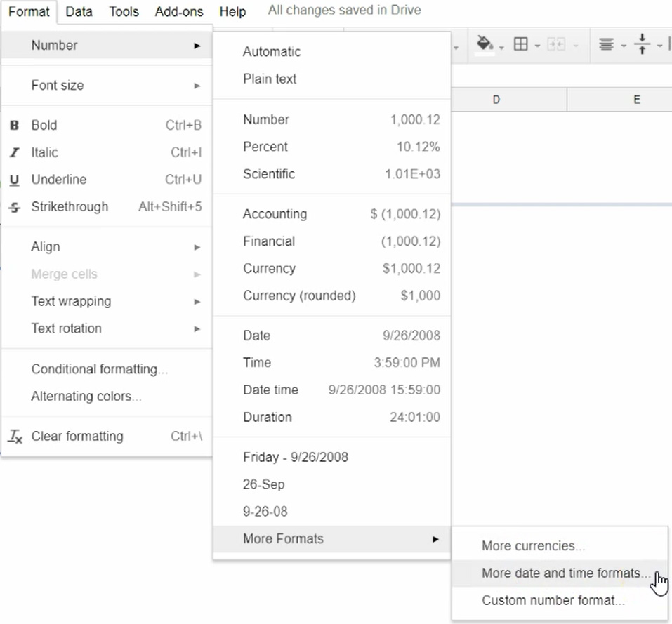672x624 pixels.
Task: Click the All changes saved in Drive link
Action: click(x=343, y=10)
